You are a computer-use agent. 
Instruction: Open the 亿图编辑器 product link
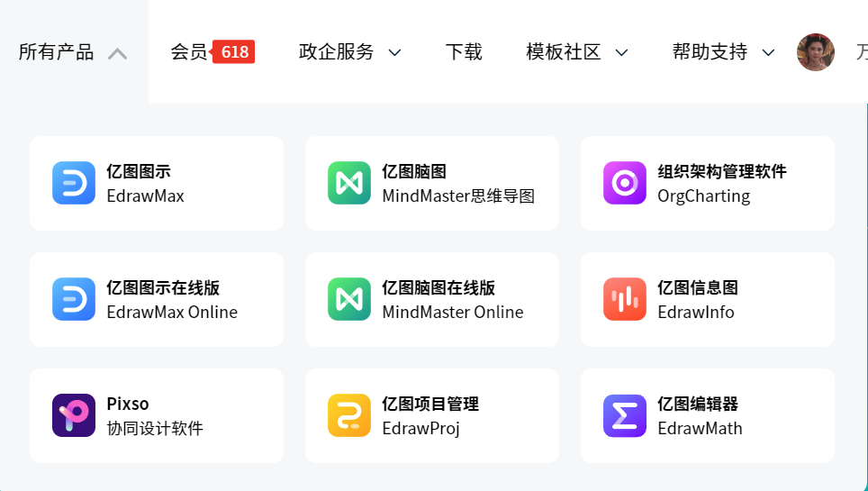click(x=698, y=404)
